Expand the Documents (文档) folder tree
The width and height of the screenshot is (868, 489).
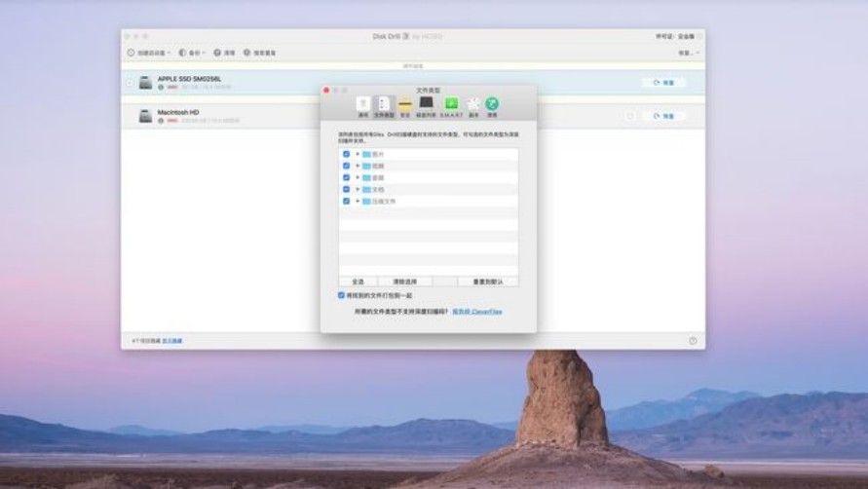point(358,189)
